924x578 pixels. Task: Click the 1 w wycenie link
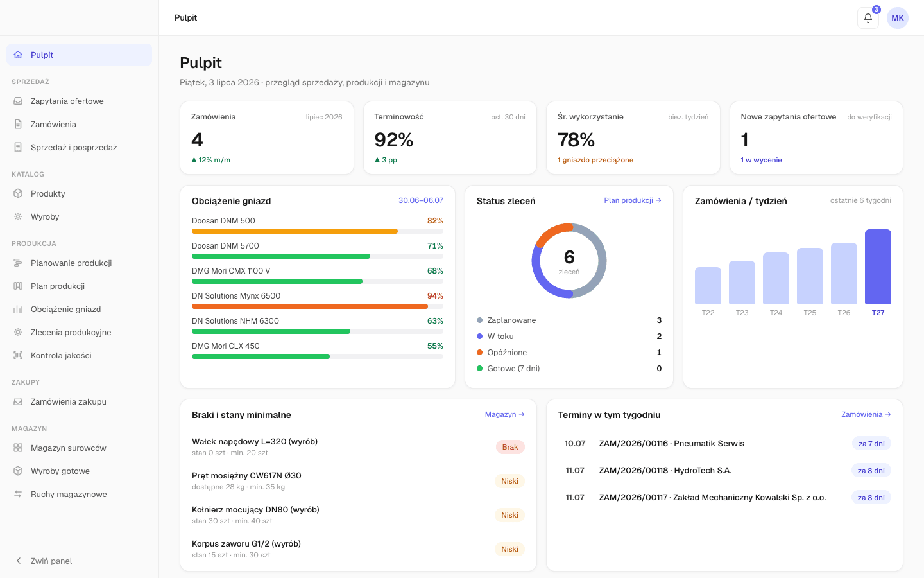[761, 160]
